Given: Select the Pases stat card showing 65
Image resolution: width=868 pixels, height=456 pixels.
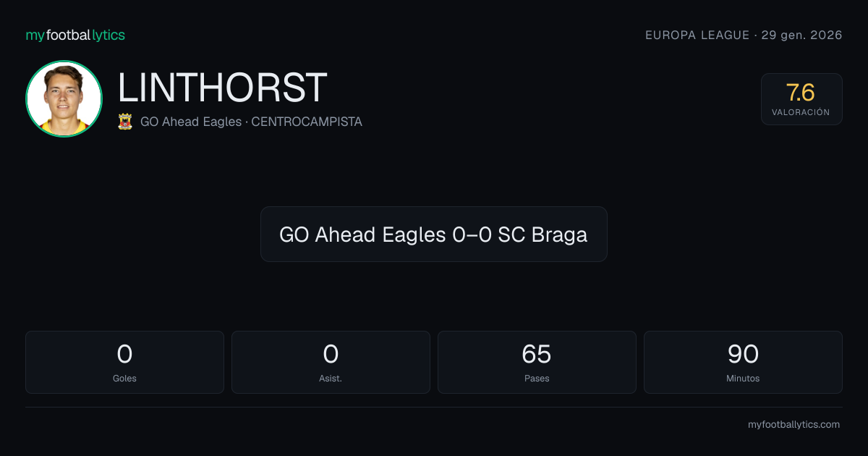Looking at the screenshot, I should click(x=537, y=362).
